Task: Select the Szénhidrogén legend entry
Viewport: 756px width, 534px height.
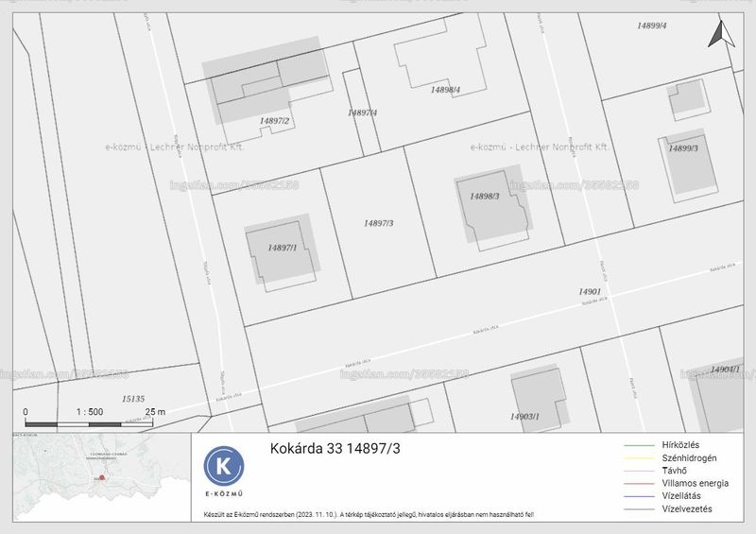Action: point(670,458)
